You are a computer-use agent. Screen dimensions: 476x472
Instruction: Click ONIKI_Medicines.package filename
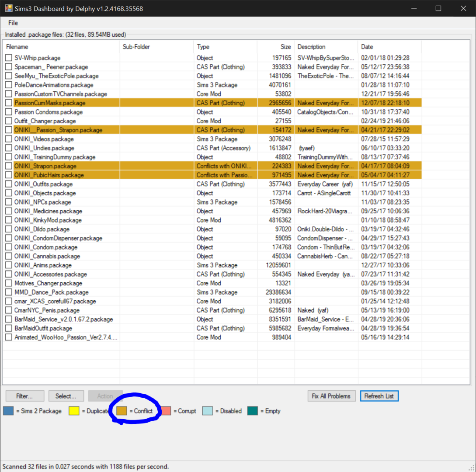click(x=48, y=211)
